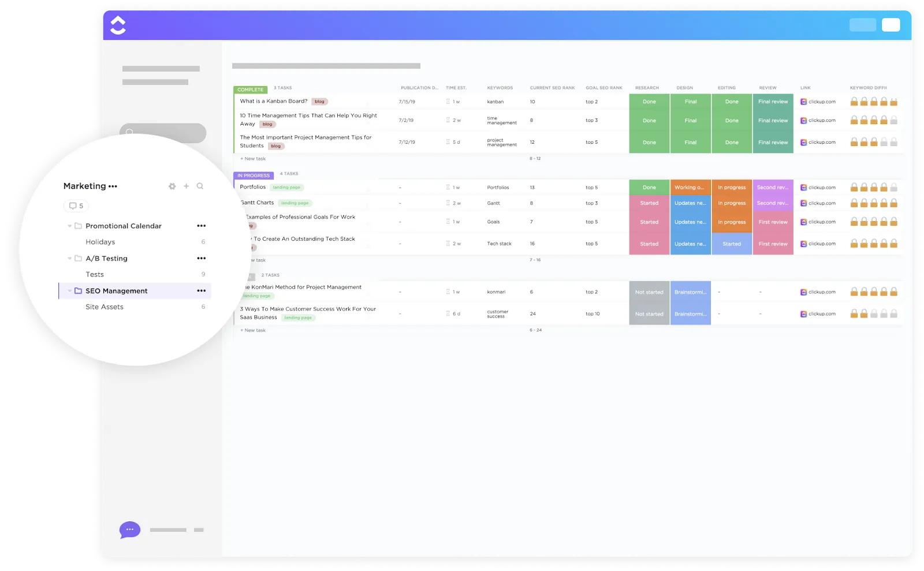Sort by Keyword Diffi... column header

pos(868,88)
